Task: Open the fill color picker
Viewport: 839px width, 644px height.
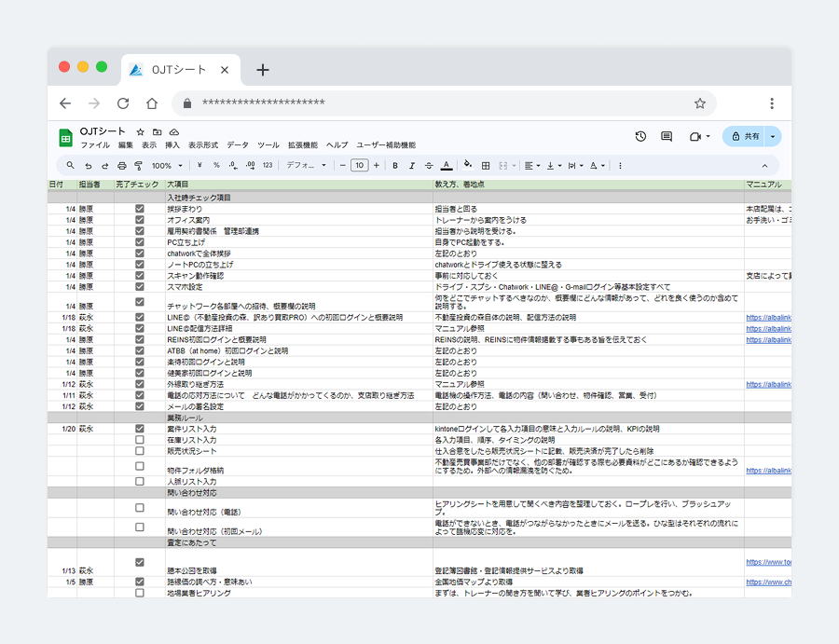Action: [468, 165]
